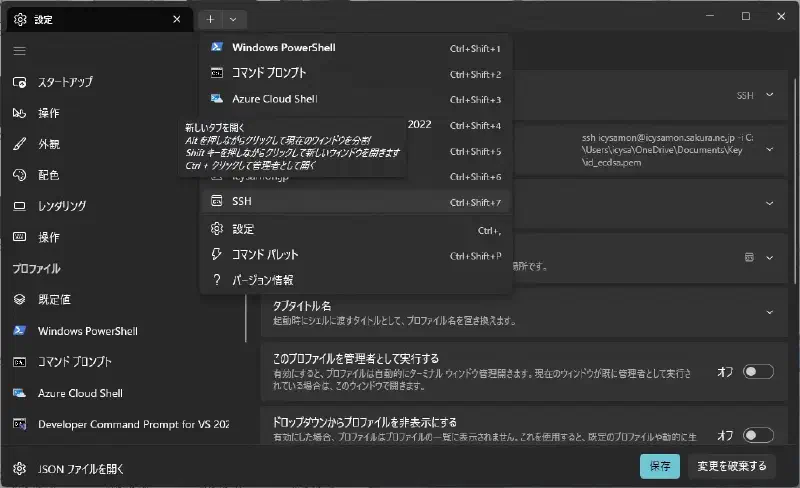Click the JSON ファイルを開く gear icon
This screenshot has width=800, height=488.
(x=19, y=469)
